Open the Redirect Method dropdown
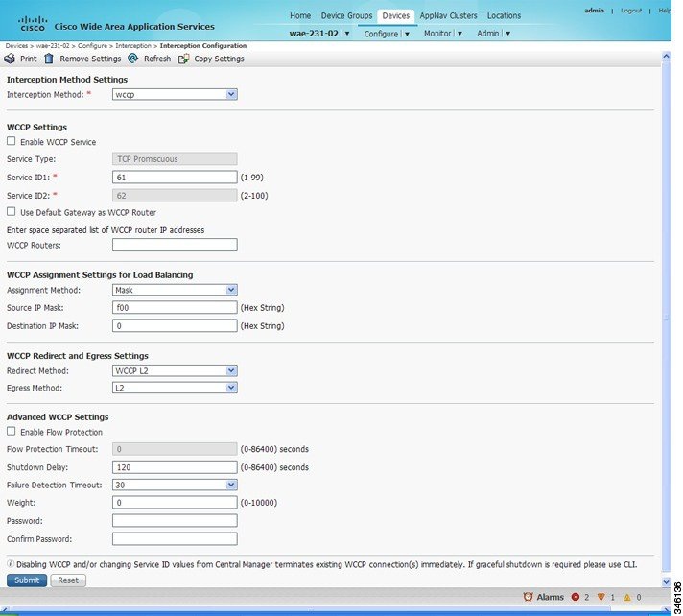 [x=175, y=370]
